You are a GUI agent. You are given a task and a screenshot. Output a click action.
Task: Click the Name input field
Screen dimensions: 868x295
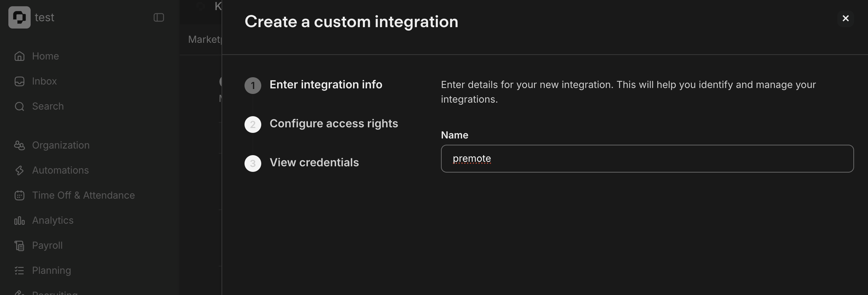tap(647, 159)
